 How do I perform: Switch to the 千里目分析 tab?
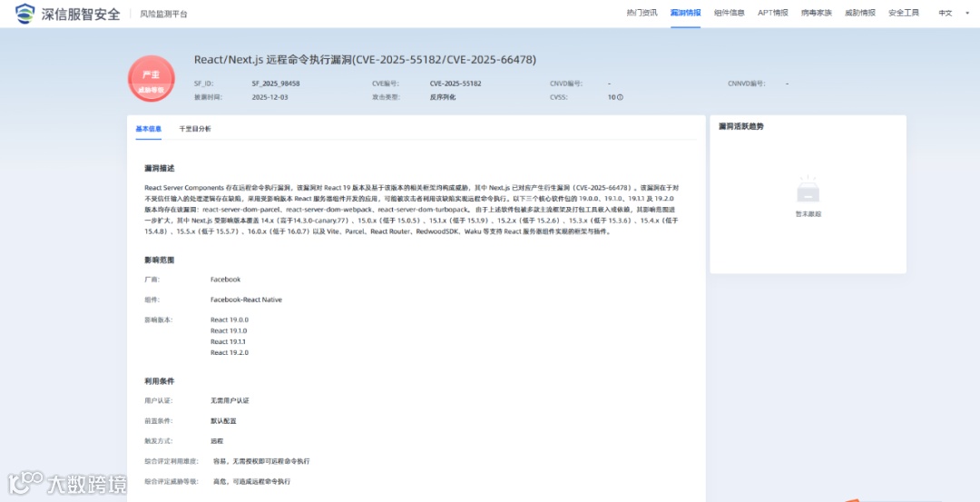pos(195,129)
